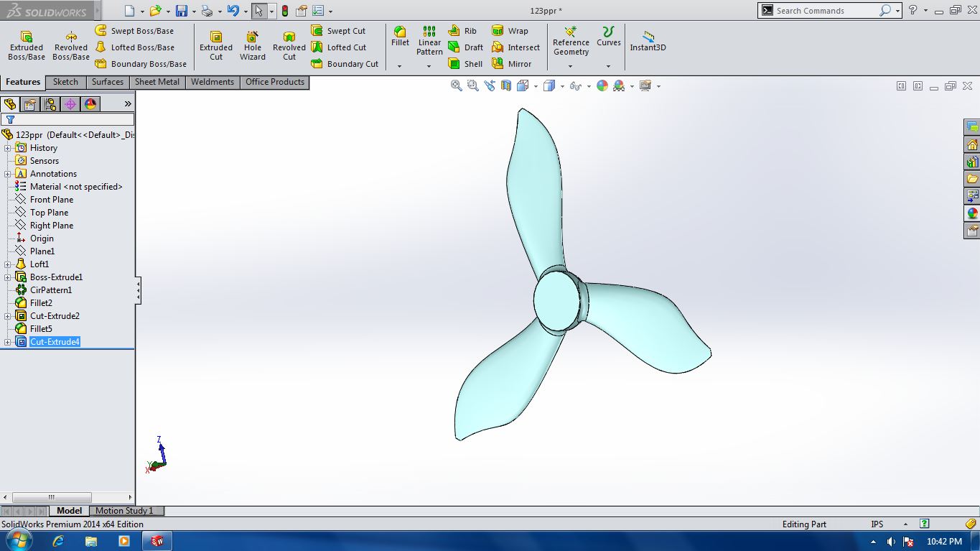Click Zoom to Fit in view toolbar
The height and width of the screenshot is (551, 980).
pyautogui.click(x=456, y=85)
